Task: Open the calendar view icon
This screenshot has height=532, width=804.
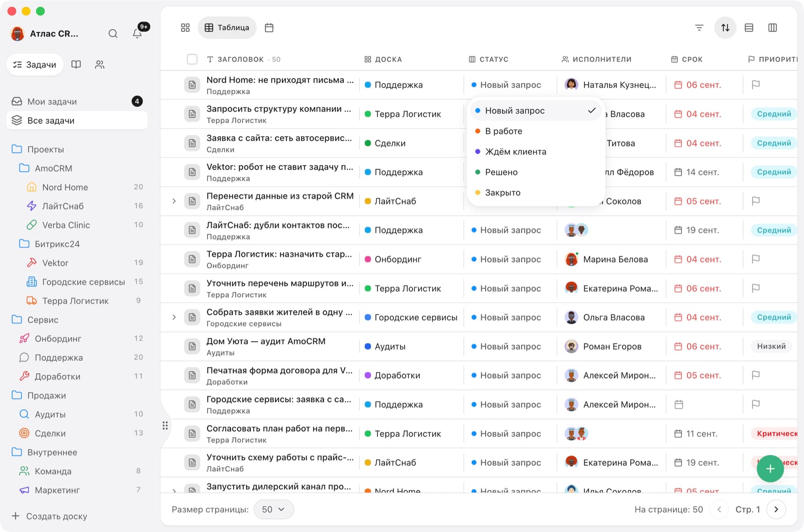Action: coord(269,28)
